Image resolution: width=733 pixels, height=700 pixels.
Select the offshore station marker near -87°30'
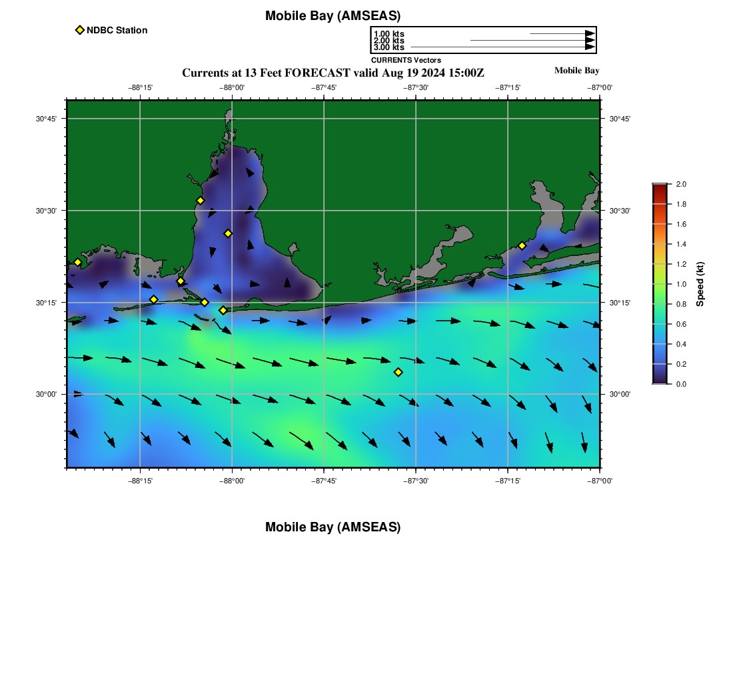(398, 372)
